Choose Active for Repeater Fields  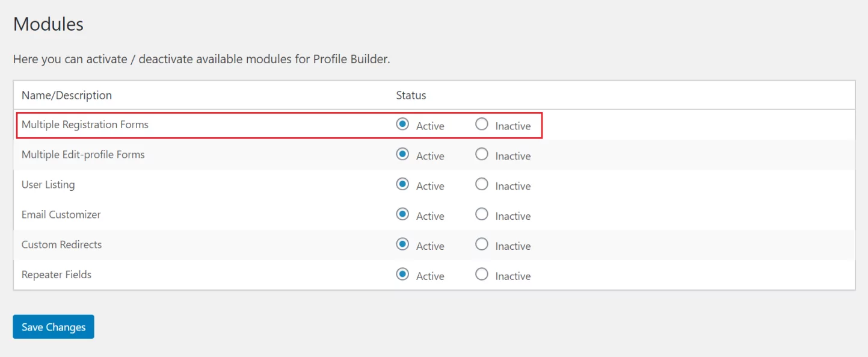click(402, 275)
